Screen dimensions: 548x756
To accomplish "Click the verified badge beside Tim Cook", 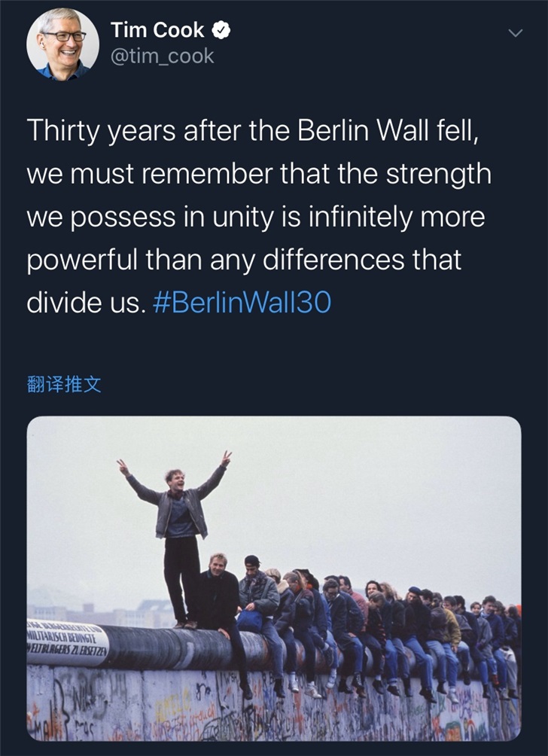I will (220, 30).
